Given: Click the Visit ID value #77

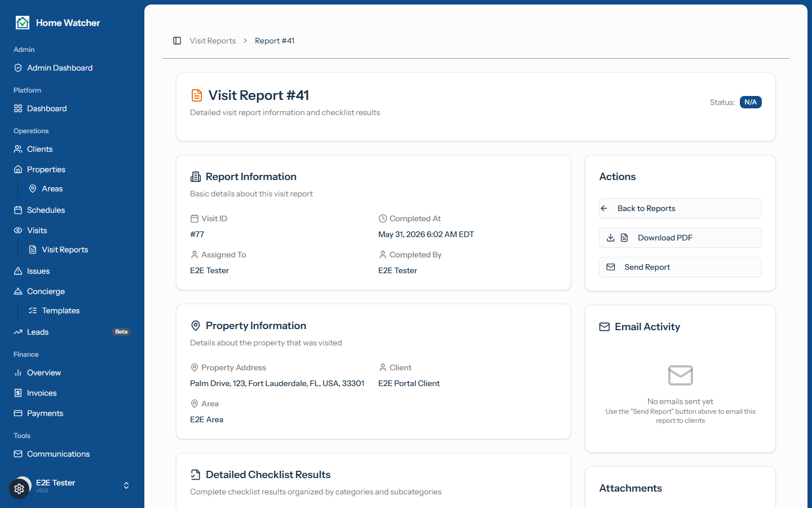Looking at the screenshot, I should [x=197, y=234].
